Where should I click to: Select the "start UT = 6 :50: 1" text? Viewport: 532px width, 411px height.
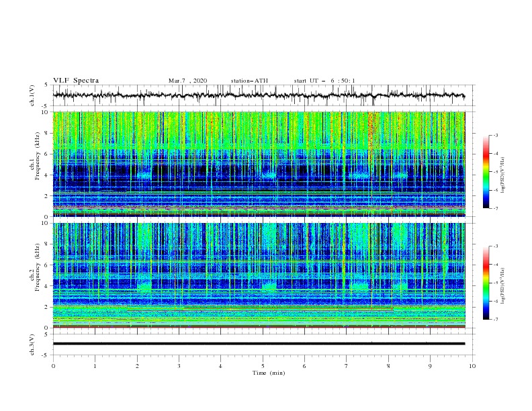pyautogui.click(x=324, y=81)
